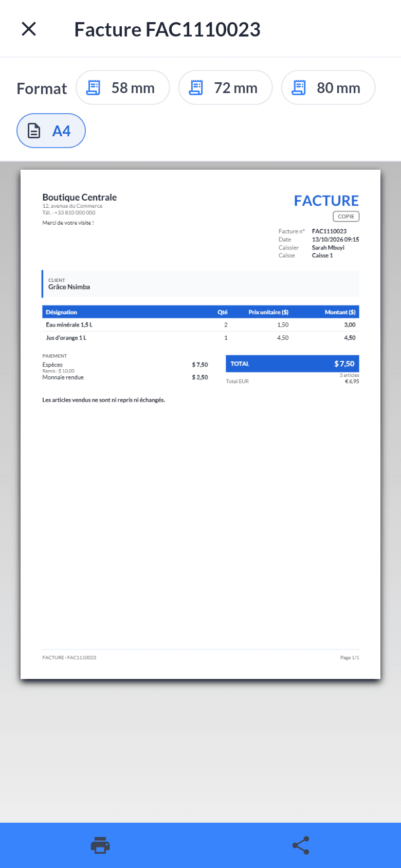Image resolution: width=401 pixels, height=868 pixels.
Task: Click the address '12, avenue du Commerce'
Action: (x=72, y=206)
